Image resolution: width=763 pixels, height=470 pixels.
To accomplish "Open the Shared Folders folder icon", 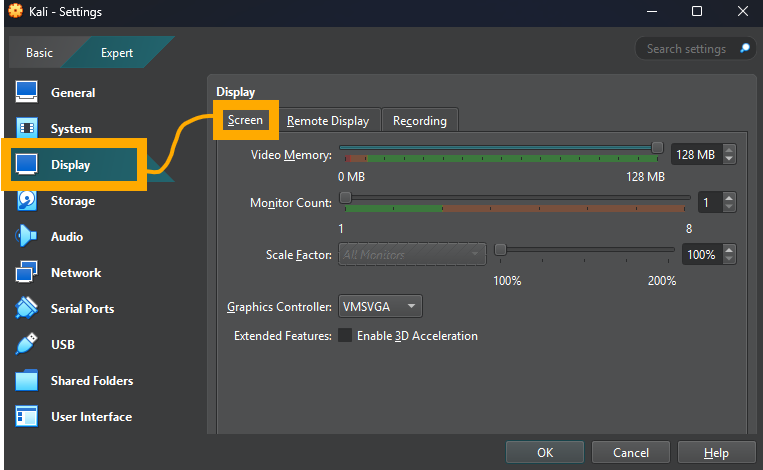I will (26, 380).
